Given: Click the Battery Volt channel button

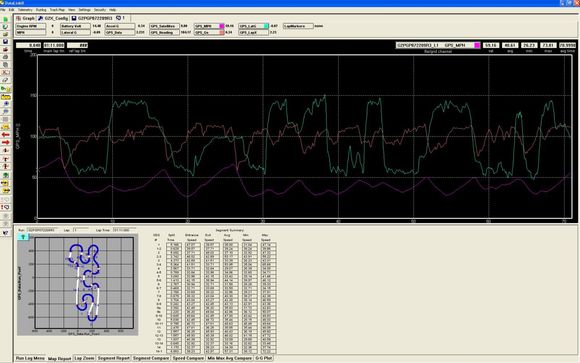Looking at the screenshot, I should pyautogui.click(x=75, y=26).
